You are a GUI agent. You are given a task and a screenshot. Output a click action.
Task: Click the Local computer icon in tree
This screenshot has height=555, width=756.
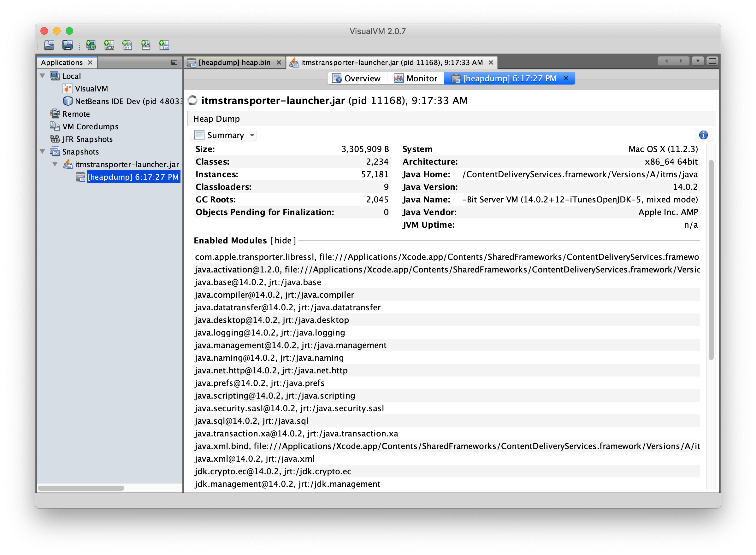click(55, 76)
